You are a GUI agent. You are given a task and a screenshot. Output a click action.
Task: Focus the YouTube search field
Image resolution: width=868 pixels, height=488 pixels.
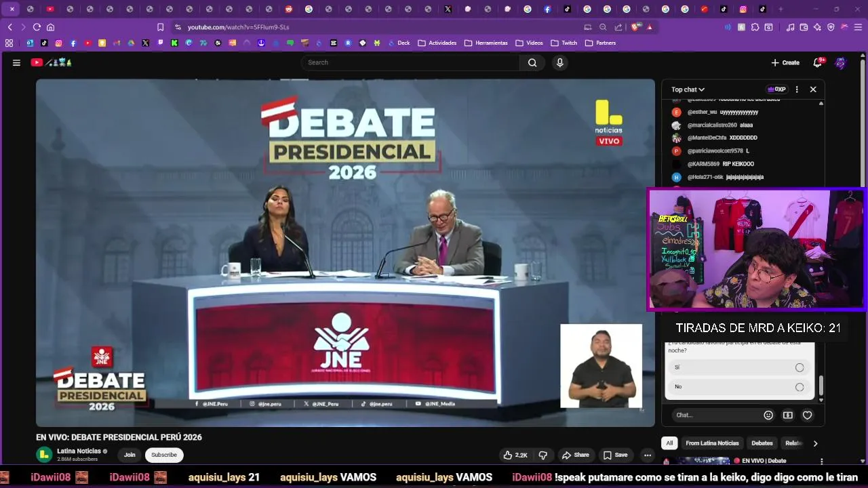click(x=410, y=62)
